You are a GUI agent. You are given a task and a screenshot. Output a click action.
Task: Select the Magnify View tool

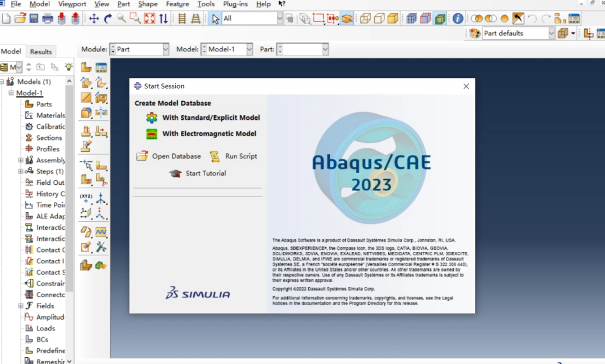(122, 18)
